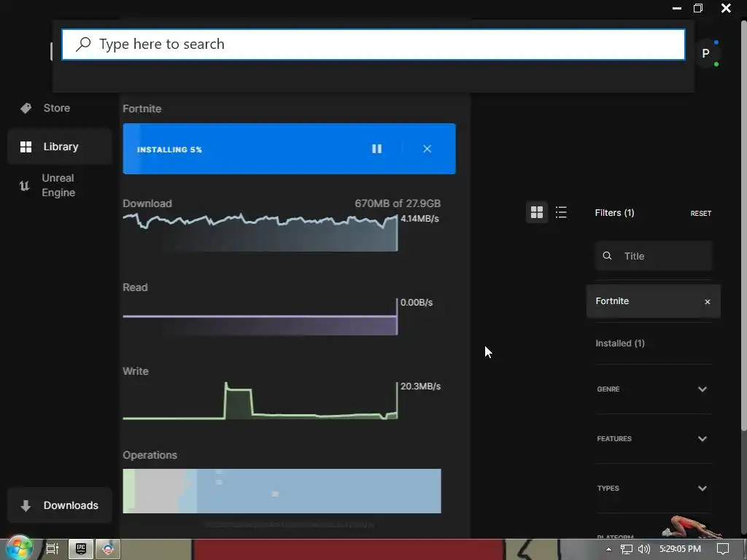The image size is (747, 560).
Task: Focus the Type here to search box
Action: point(373,44)
